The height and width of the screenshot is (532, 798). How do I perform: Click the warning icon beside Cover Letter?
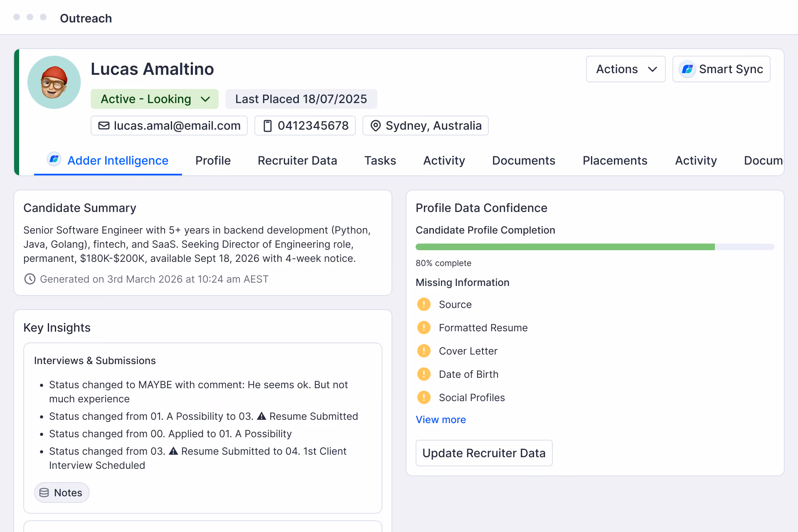point(424,351)
